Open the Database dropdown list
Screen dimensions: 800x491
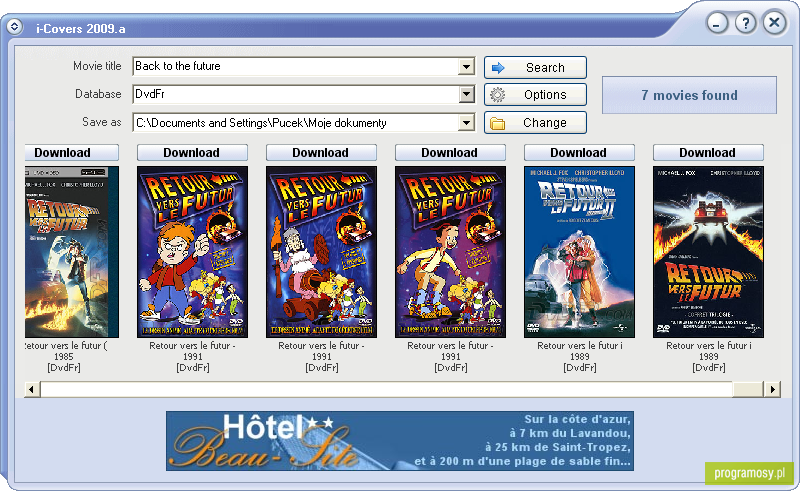click(466, 94)
